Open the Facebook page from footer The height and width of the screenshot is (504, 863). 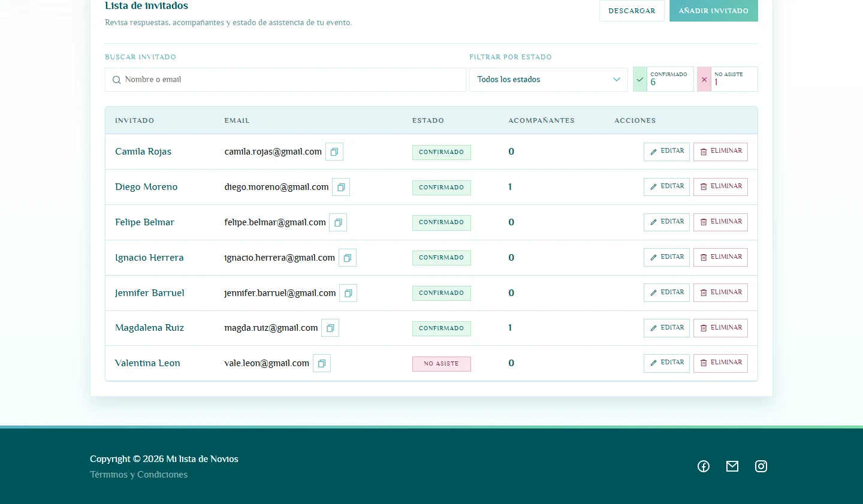[x=704, y=466]
